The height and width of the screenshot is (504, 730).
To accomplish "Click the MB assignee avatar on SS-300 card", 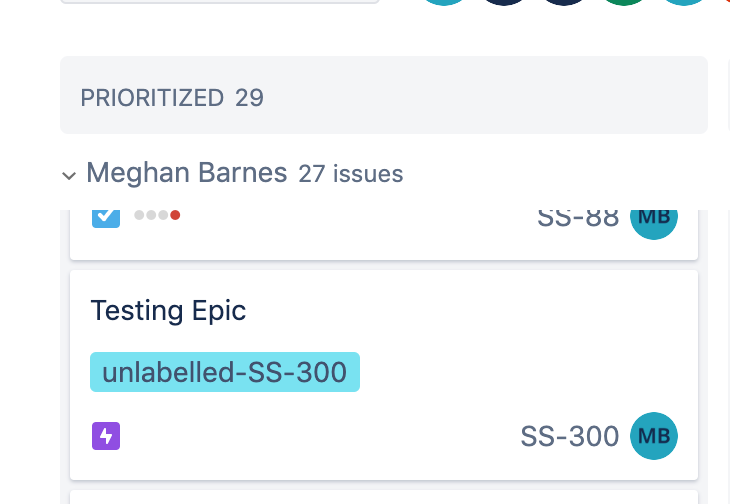I will point(654,436).
